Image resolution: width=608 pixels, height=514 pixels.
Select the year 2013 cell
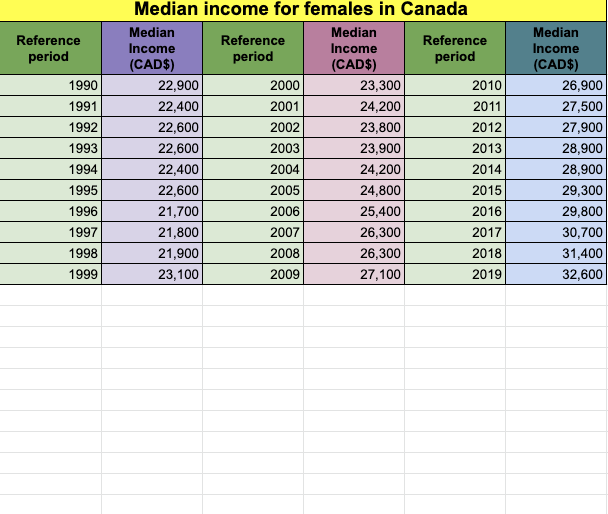click(x=455, y=148)
